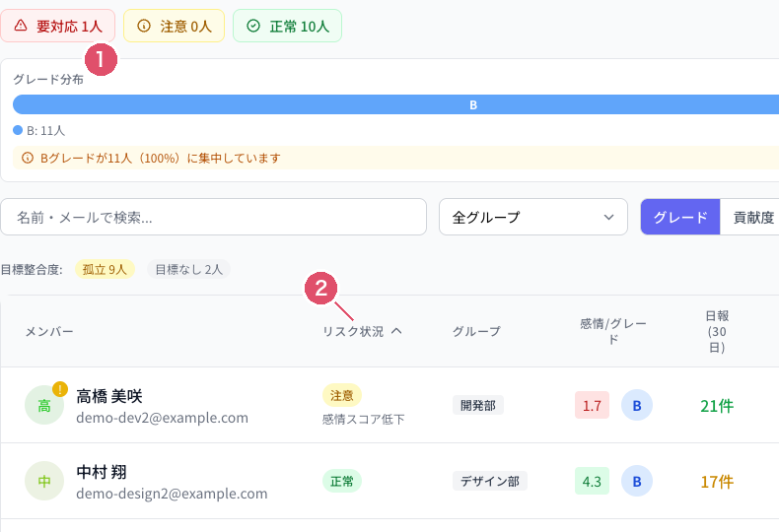Click the 注意 0人 filter chip

(174, 26)
